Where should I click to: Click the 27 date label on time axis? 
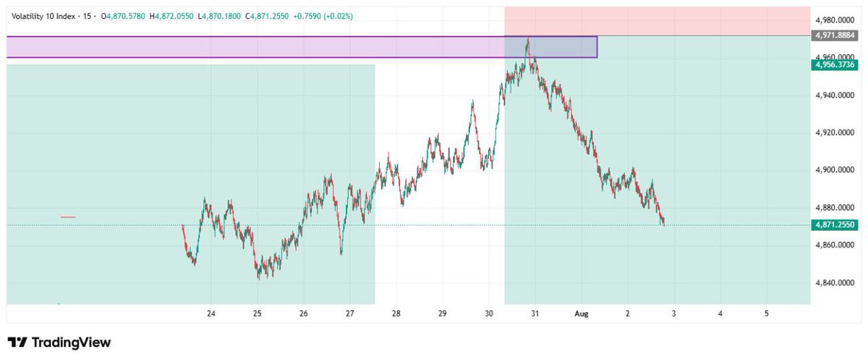coord(350,313)
